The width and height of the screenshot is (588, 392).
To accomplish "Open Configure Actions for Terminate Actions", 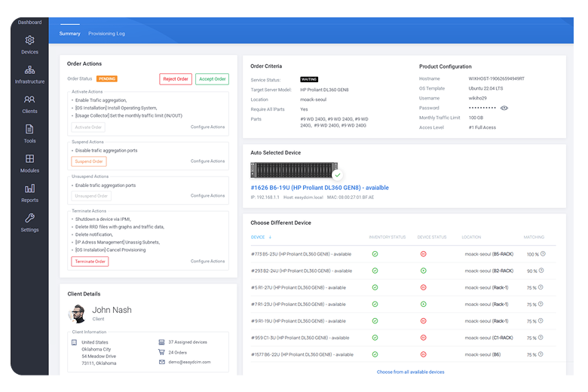I will click(x=208, y=261).
